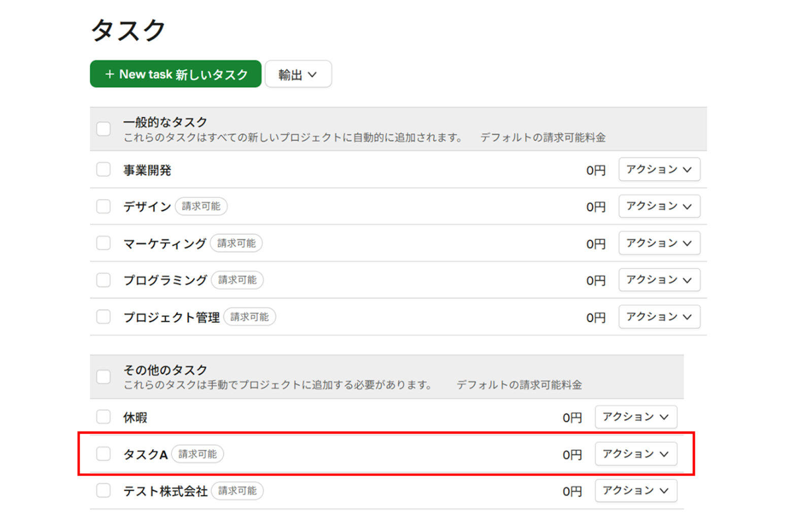Open アクション dropdown for タスクA
Viewport: 812px width, 532px height.
pos(635,454)
